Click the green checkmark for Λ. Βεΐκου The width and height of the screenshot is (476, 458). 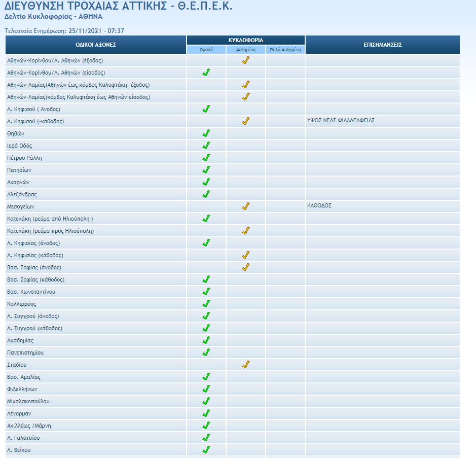pos(206,450)
